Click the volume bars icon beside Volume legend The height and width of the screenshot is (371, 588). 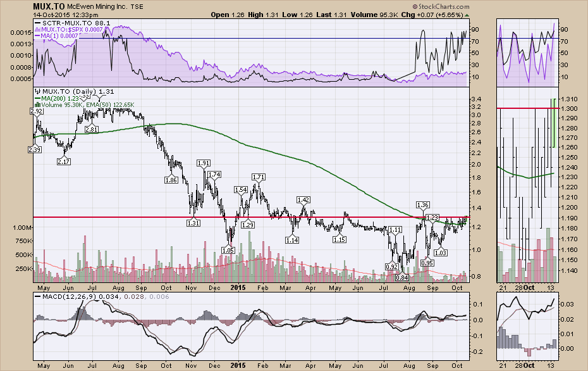37,104
